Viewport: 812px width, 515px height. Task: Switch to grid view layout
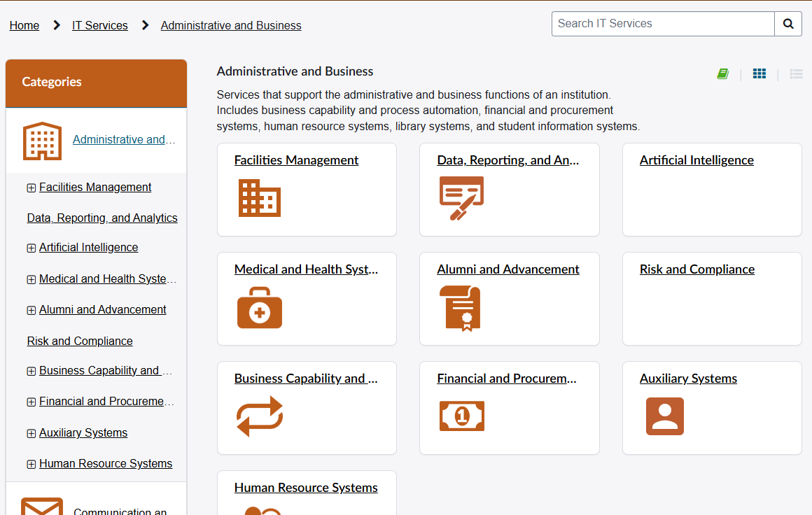759,74
